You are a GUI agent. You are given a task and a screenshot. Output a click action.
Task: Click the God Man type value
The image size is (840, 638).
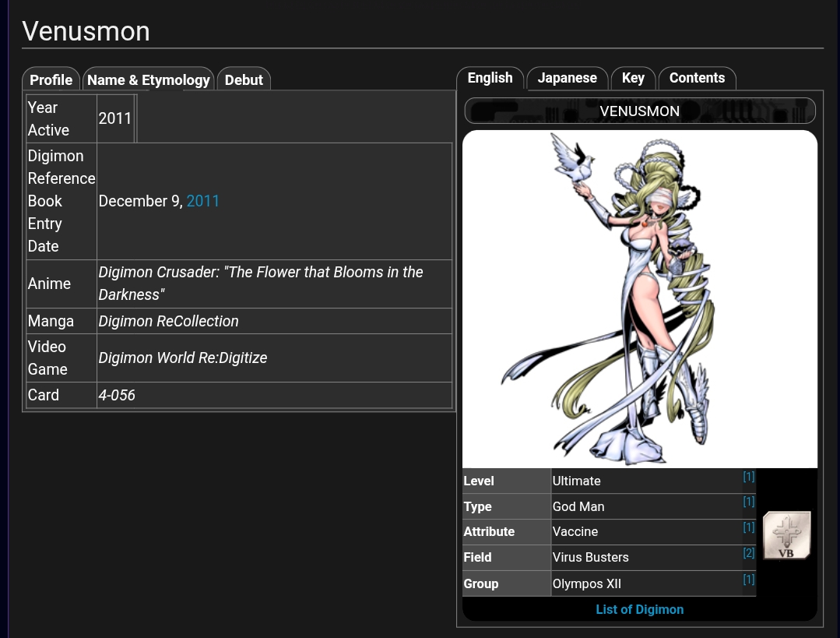click(x=578, y=506)
